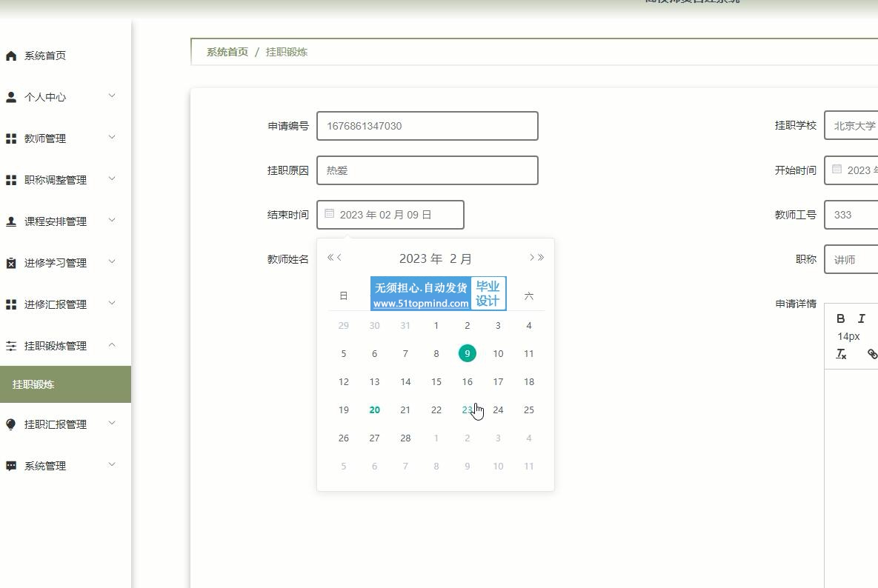Click the year 2023 年 header label
878x588 pixels.
point(420,258)
